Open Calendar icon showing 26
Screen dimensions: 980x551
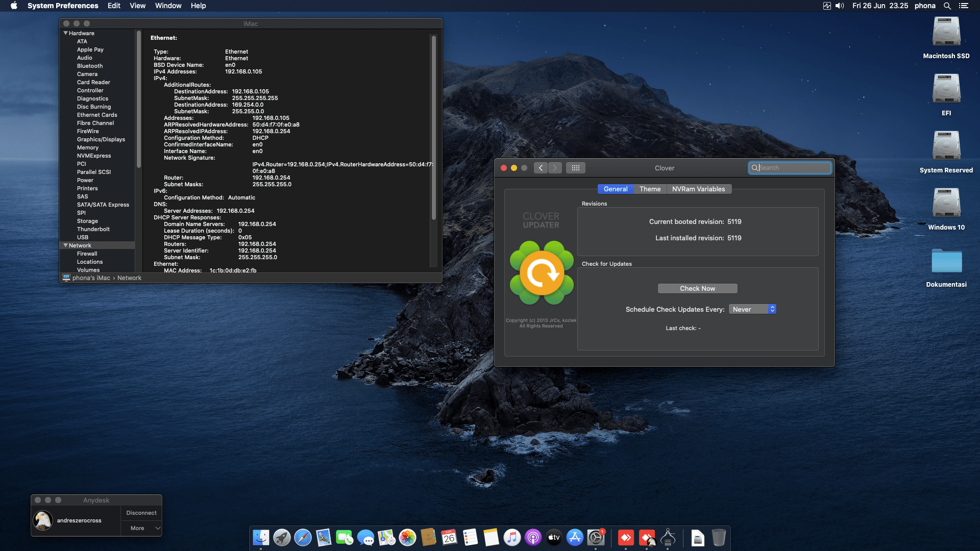coord(449,538)
